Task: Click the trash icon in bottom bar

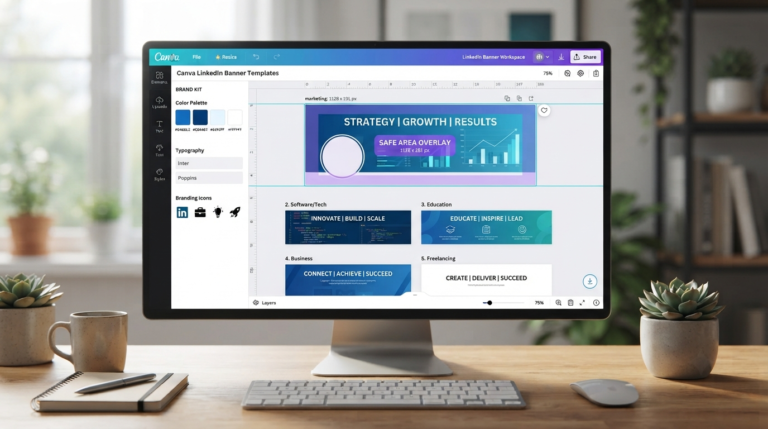Action: (x=571, y=303)
